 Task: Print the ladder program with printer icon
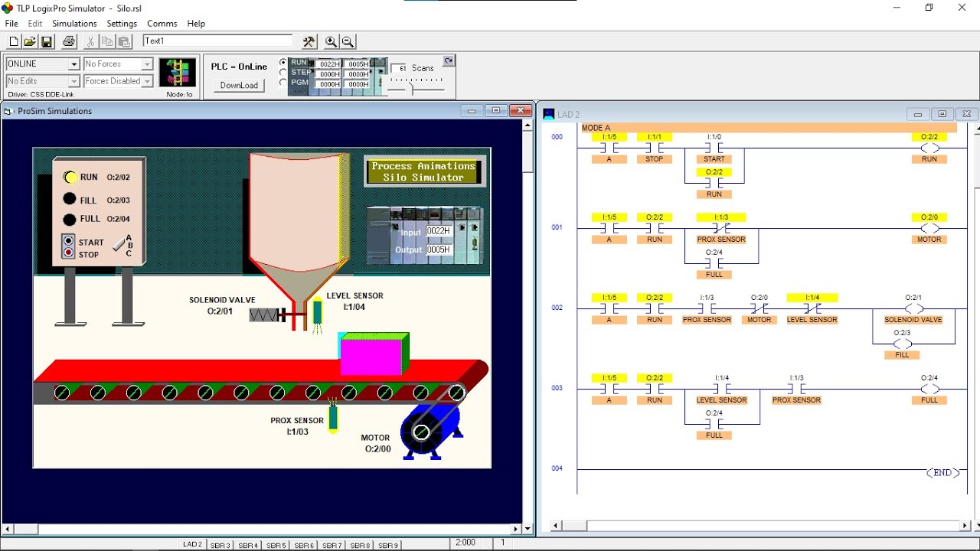coord(69,42)
